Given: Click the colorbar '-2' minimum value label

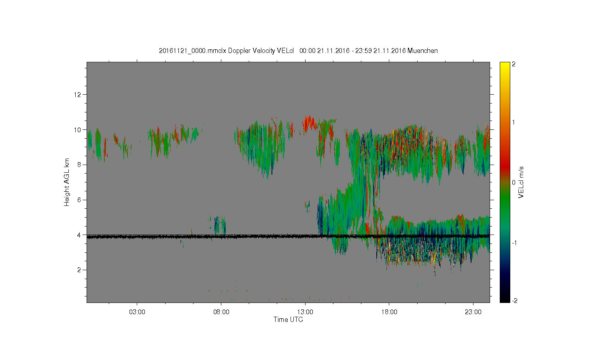Looking at the screenshot, I should pyautogui.click(x=514, y=301).
